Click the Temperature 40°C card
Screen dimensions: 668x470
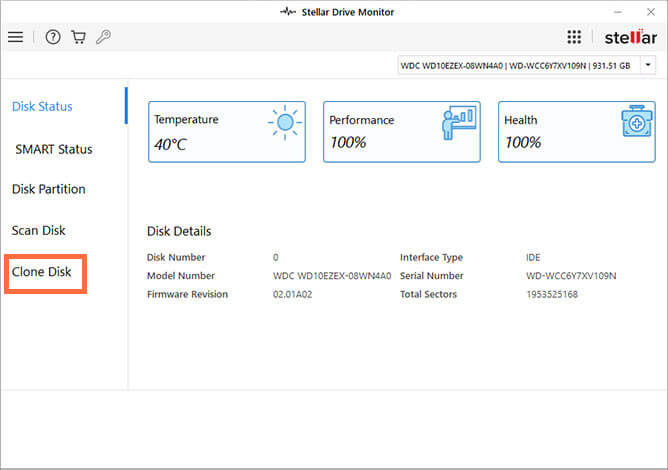[x=227, y=132]
